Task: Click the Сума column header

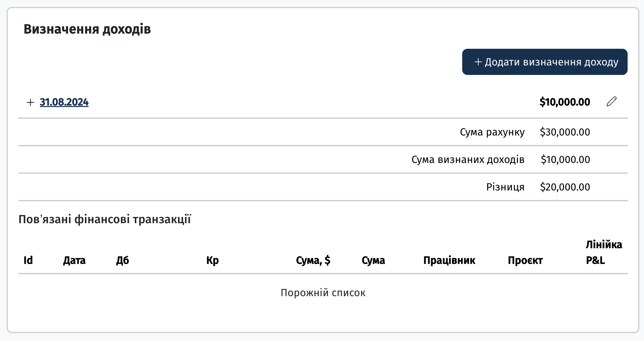Action: pos(373,260)
